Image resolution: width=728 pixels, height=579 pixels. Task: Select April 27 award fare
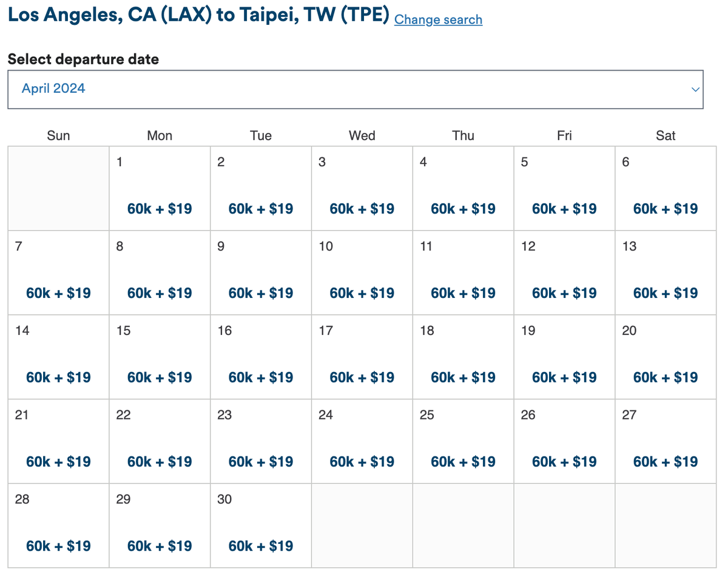(666, 462)
